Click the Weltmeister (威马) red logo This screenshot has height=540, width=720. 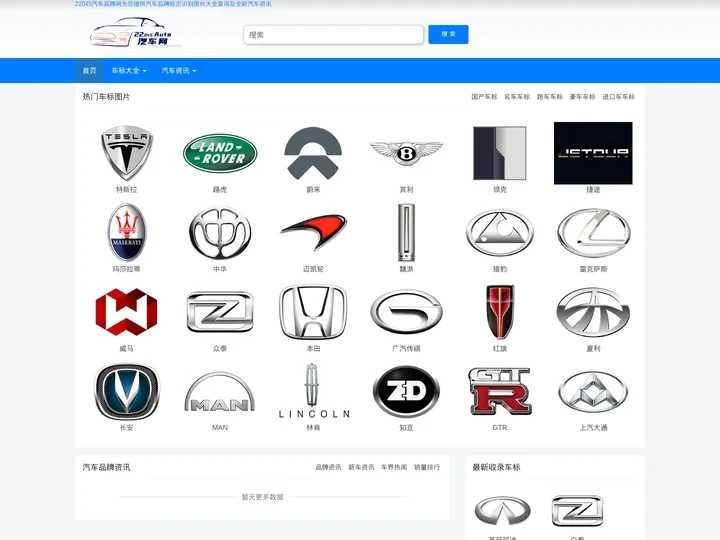point(127,312)
